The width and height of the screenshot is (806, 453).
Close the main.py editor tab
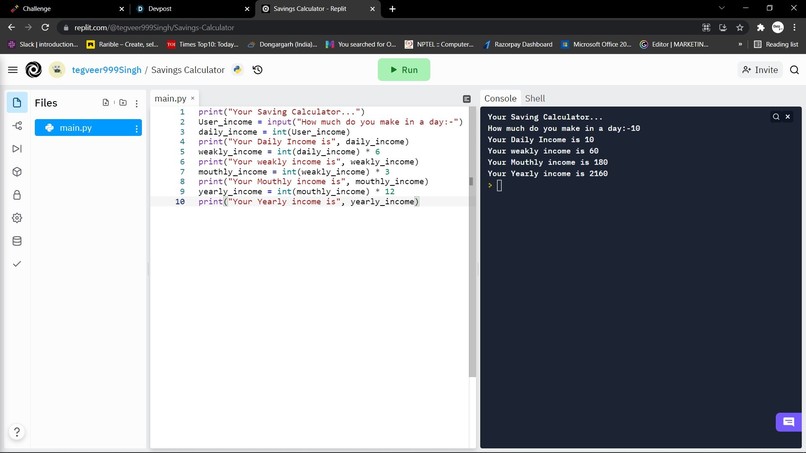pos(193,98)
